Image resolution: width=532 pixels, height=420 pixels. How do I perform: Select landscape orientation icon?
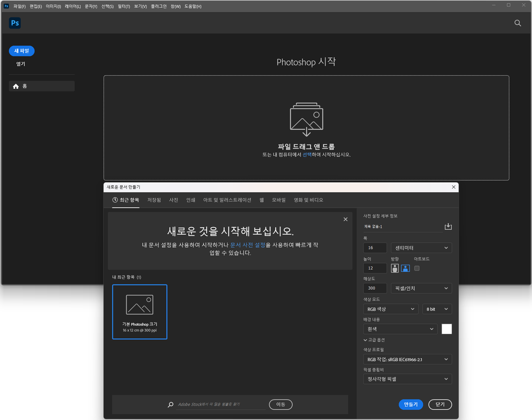tap(405, 268)
